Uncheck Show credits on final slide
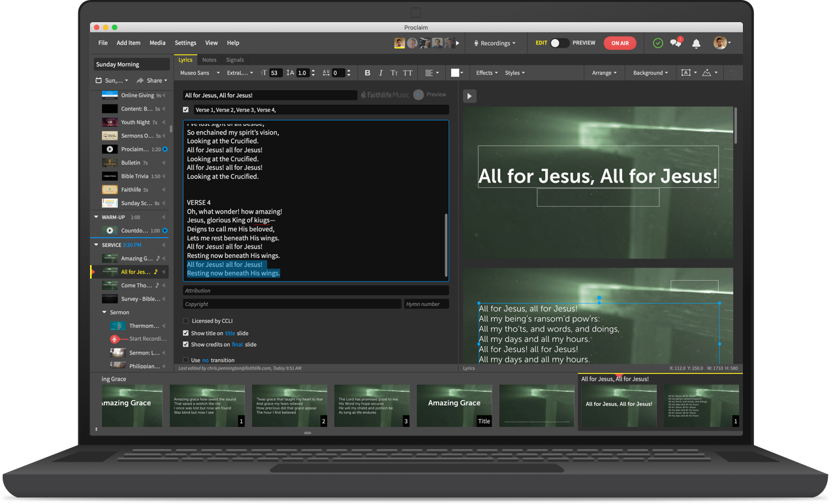 (x=186, y=345)
